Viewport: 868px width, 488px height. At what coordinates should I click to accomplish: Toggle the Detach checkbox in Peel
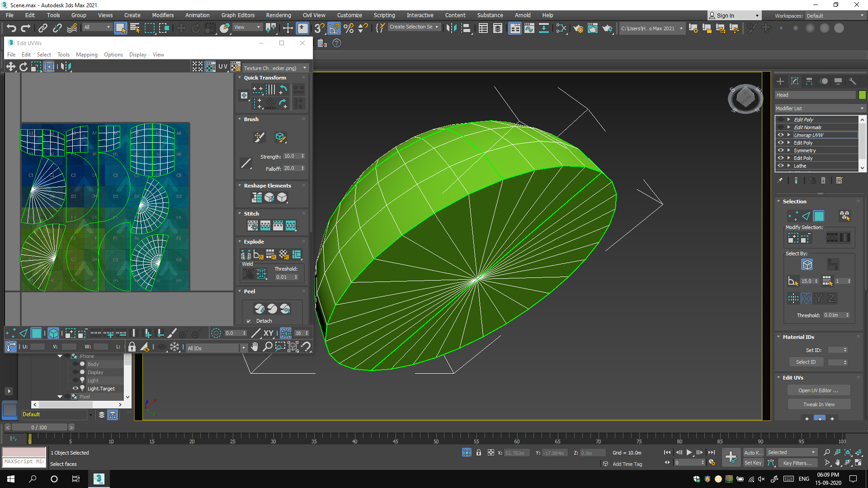click(x=249, y=321)
